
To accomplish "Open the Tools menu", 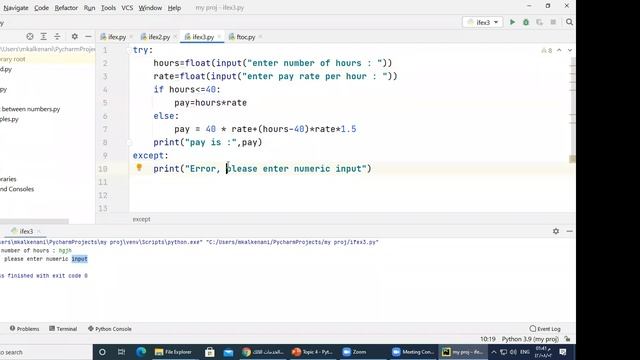I will (108, 8).
